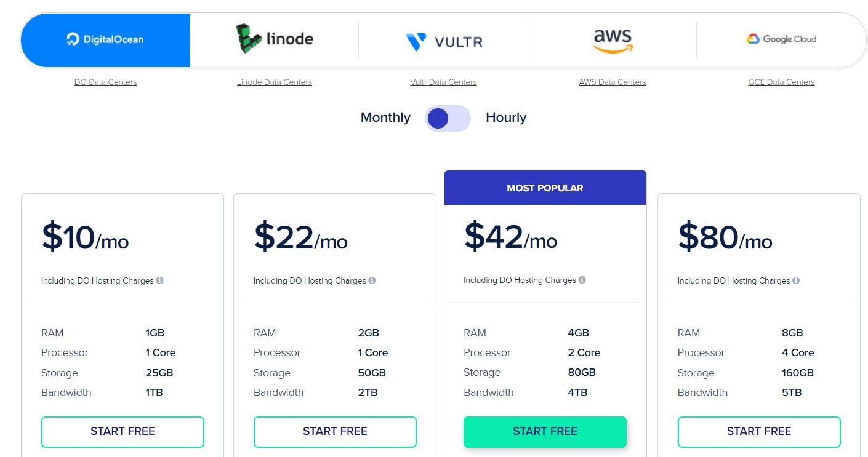Start free on the $10/mo plan
The width and height of the screenshot is (868, 457).
(x=123, y=432)
